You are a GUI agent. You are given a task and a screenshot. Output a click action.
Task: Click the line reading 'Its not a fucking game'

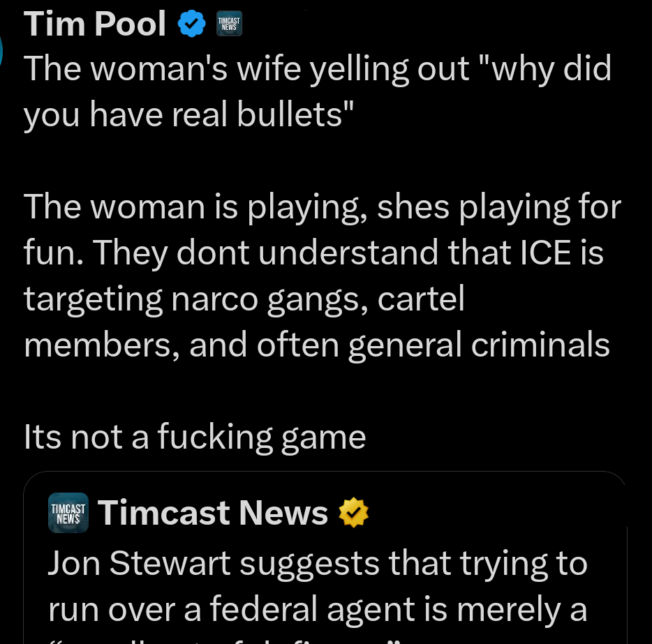pyautogui.click(x=194, y=436)
